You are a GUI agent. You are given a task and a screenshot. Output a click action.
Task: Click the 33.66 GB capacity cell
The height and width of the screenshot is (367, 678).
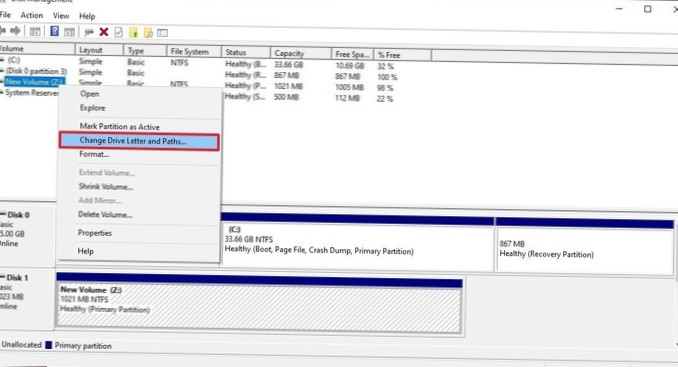[x=288, y=64]
